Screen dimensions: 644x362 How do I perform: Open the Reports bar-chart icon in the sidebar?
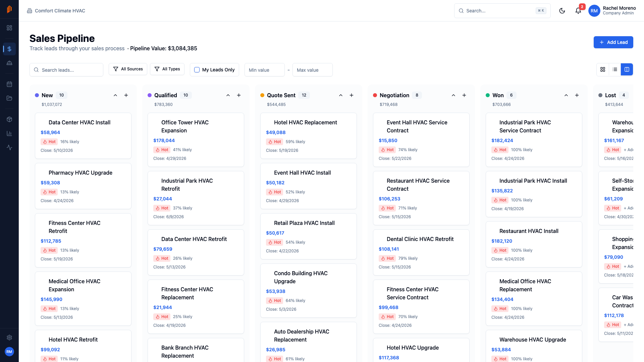coord(9,133)
